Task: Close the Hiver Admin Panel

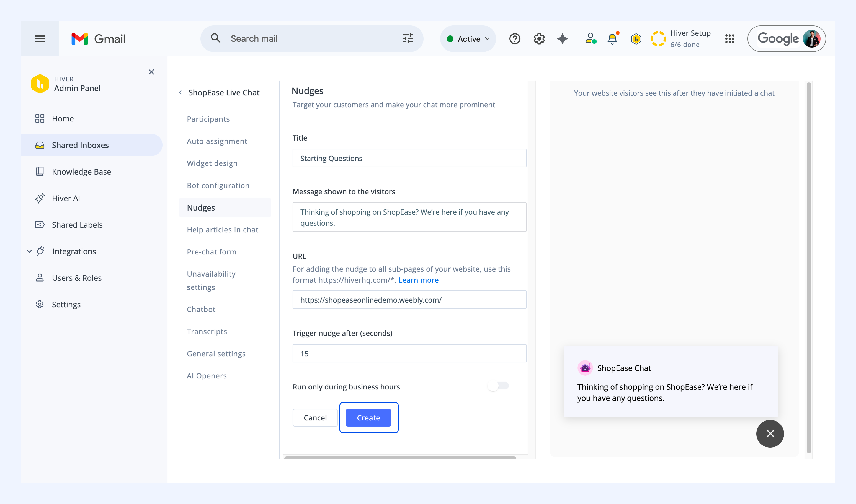Action: 151,72
